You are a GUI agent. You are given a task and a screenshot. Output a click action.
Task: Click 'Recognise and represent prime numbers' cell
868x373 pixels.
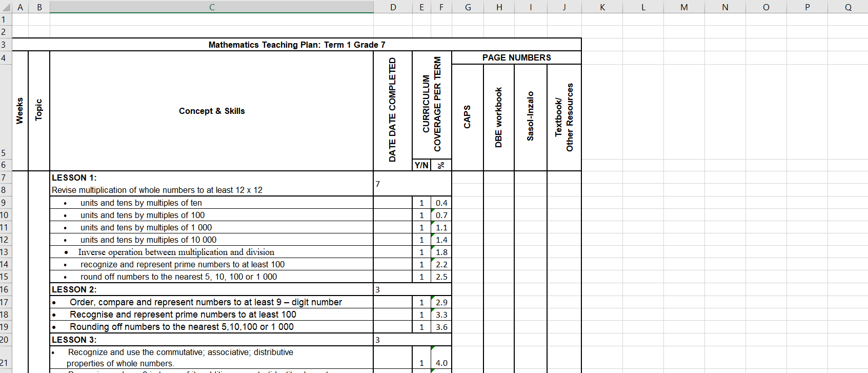coord(212,315)
